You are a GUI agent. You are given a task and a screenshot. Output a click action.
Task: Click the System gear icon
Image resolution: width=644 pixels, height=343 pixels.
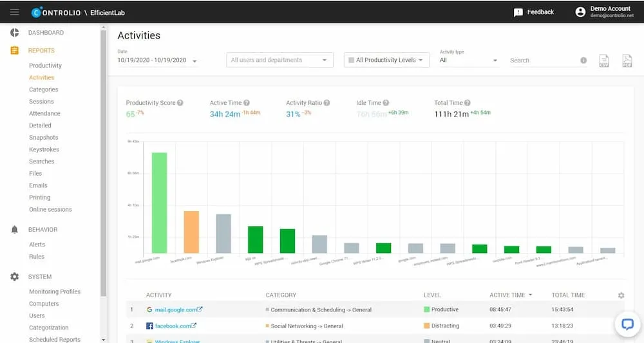(15, 277)
